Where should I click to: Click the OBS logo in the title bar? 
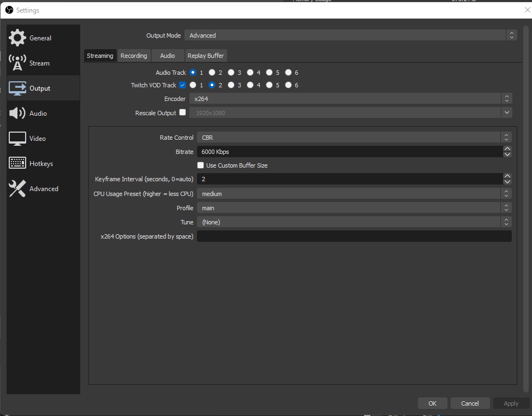9,10
